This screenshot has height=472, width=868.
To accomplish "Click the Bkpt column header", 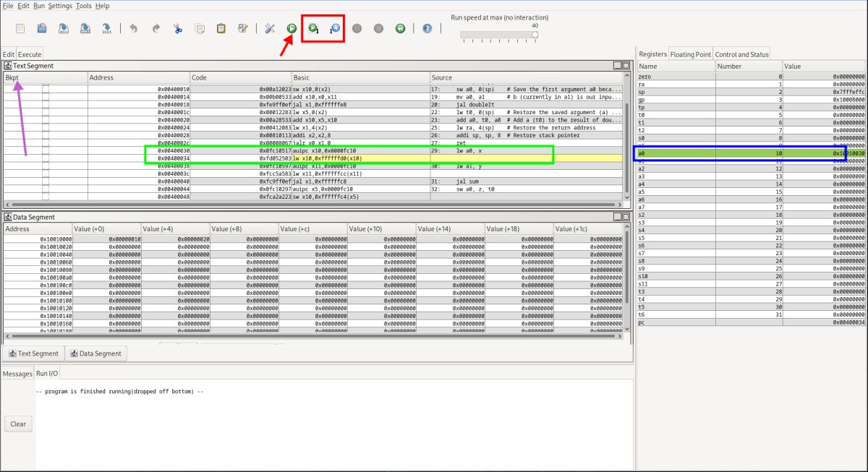I will pos(45,77).
